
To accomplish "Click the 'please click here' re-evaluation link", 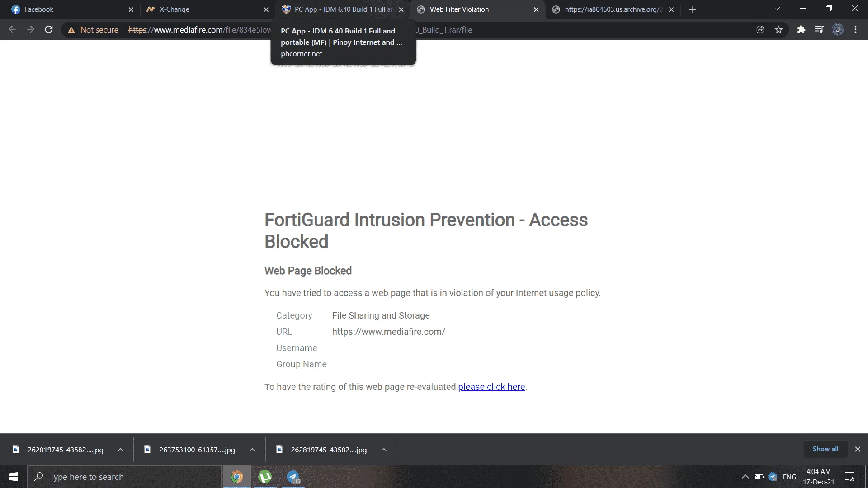I will (491, 387).
